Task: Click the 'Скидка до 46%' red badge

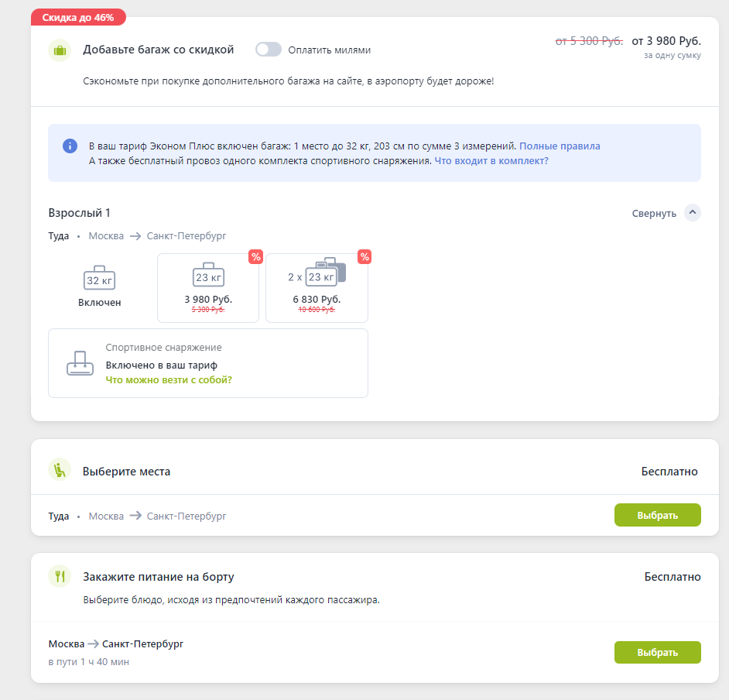Action: coord(78,17)
